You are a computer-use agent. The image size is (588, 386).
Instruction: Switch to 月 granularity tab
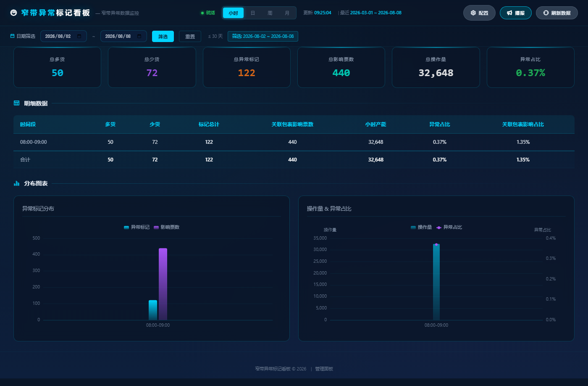(287, 13)
